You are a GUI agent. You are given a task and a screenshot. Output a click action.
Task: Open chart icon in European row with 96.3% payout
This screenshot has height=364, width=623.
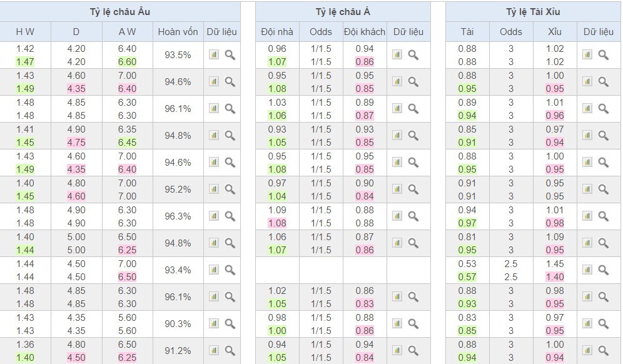[214, 216]
